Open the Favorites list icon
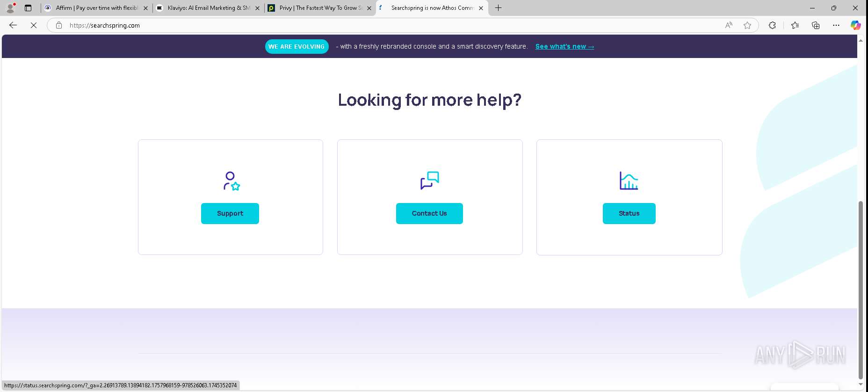868x392 pixels. [x=795, y=25]
